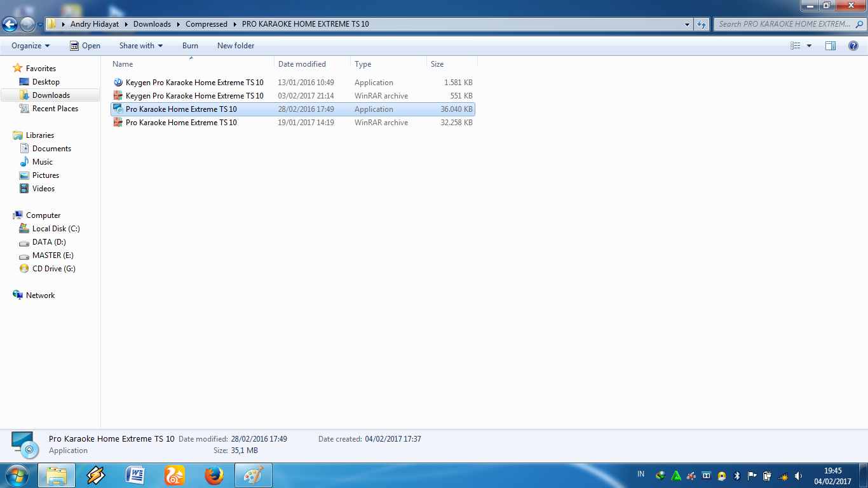Click the Keygen application file icon

[118, 83]
